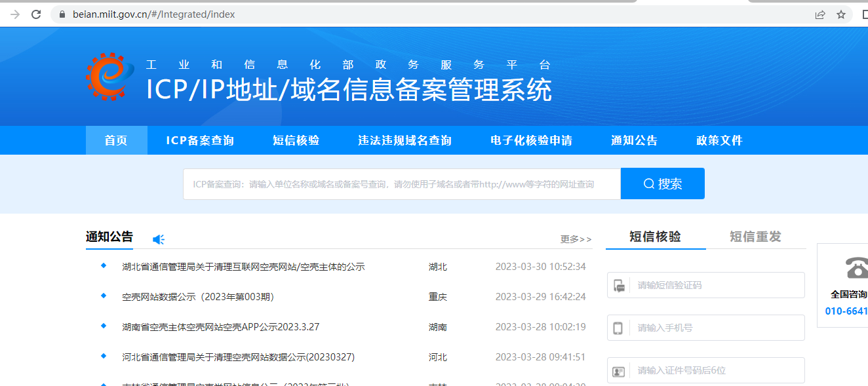Bookmark this page with the star icon
The height and width of the screenshot is (386, 868).
(x=841, y=14)
